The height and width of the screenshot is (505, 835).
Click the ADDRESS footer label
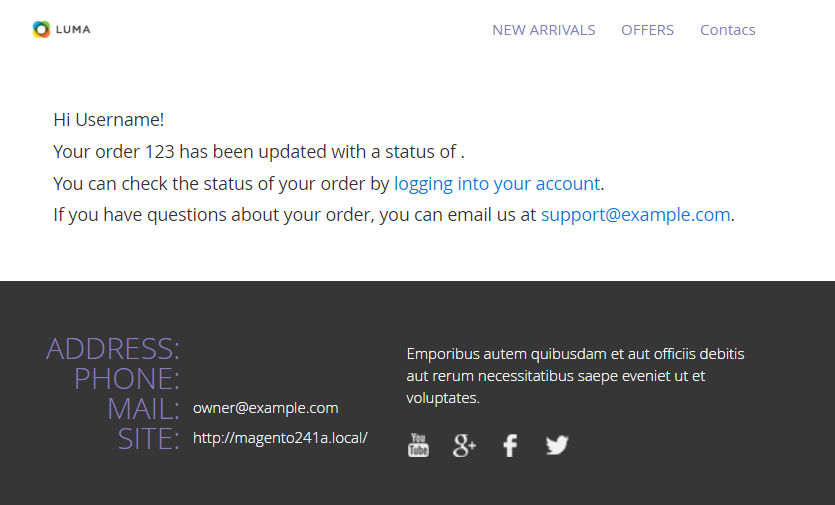(x=113, y=349)
